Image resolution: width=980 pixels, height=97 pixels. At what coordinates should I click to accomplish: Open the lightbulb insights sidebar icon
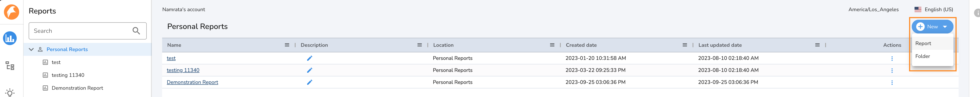[10, 93]
